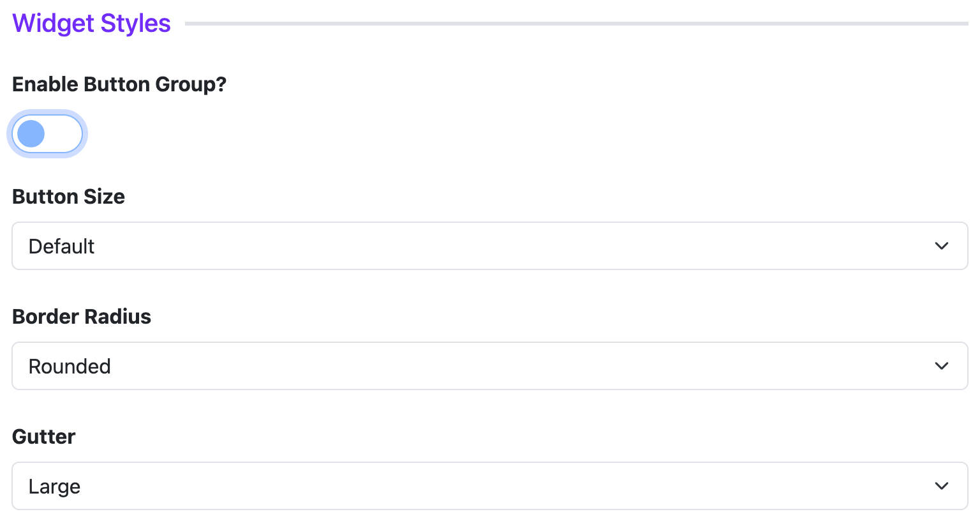Click the Gutter label

click(43, 437)
